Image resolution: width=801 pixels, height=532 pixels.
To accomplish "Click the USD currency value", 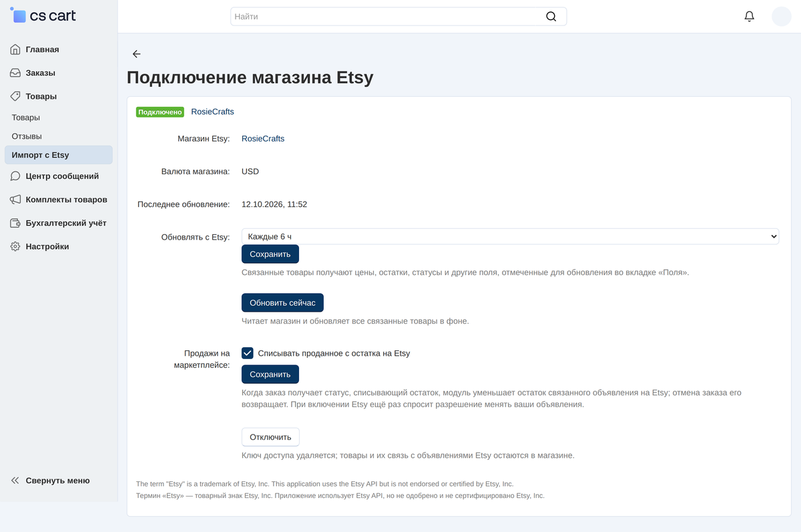I will [250, 172].
